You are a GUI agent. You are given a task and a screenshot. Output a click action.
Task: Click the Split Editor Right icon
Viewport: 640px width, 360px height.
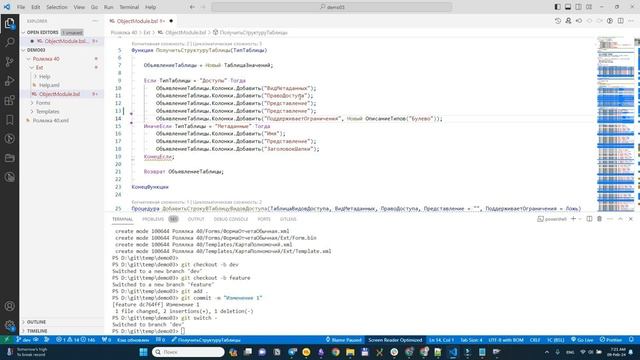[x=620, y=21]
